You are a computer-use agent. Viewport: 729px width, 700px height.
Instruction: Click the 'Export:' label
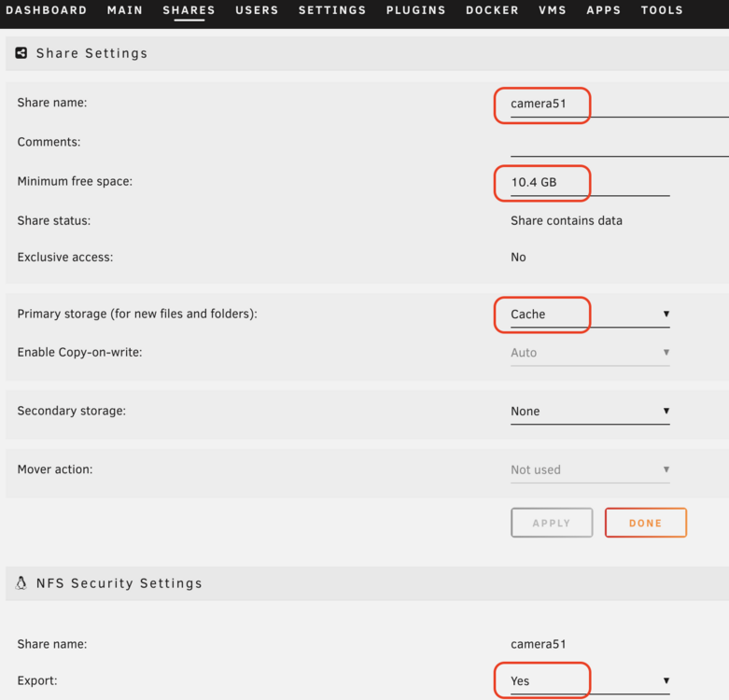tap(37, 681)
